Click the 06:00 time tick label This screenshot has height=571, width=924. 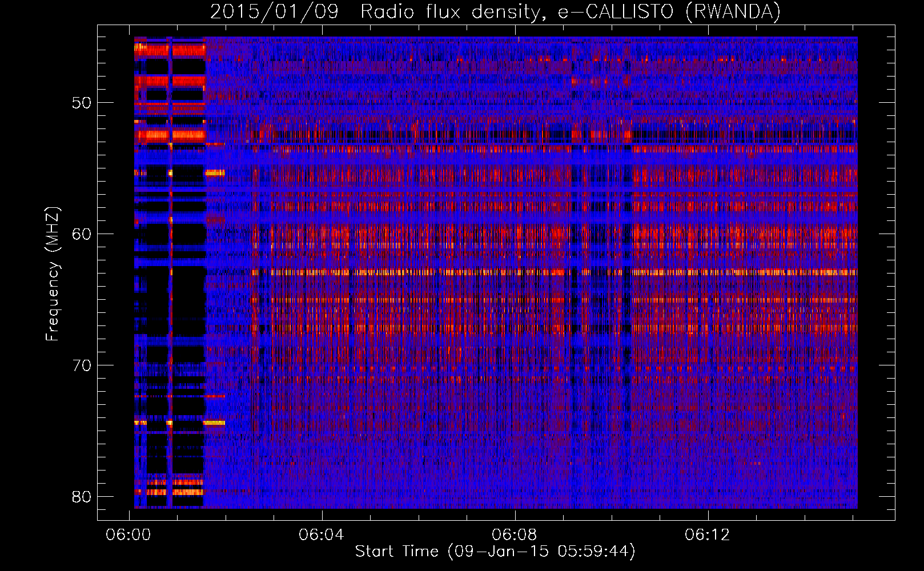[x=128, y=534]
